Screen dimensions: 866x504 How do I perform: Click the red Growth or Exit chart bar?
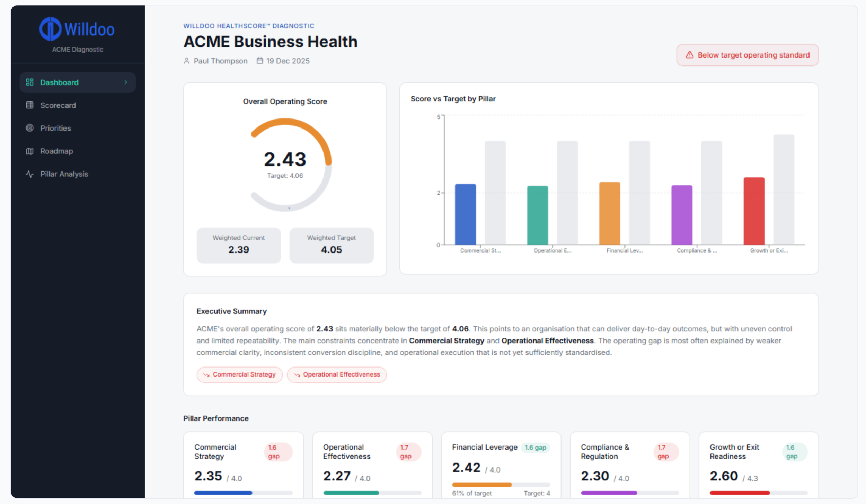click(754, 211)
